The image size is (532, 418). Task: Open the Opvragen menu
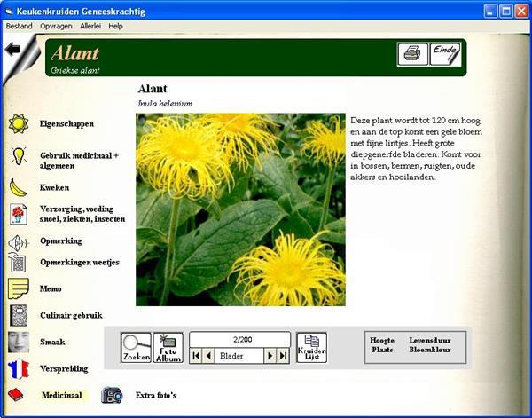click(56, 26)
